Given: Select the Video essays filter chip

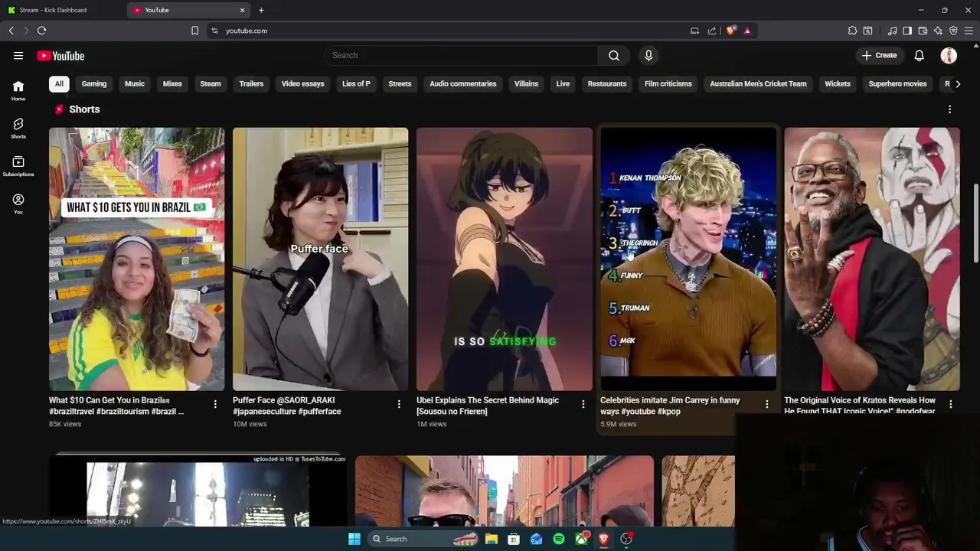Looking at the screenshot, I should tap(302, 83).
